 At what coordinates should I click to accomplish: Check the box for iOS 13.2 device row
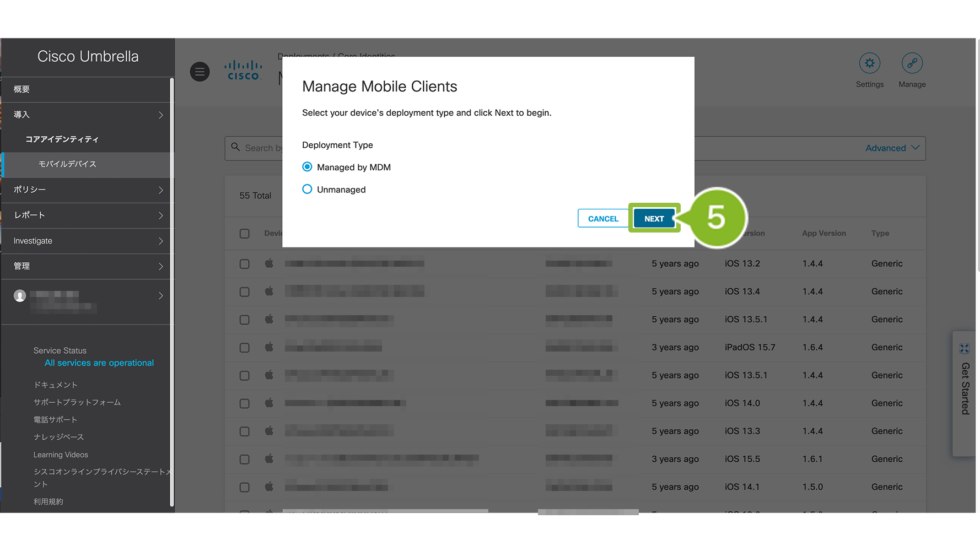245,264
